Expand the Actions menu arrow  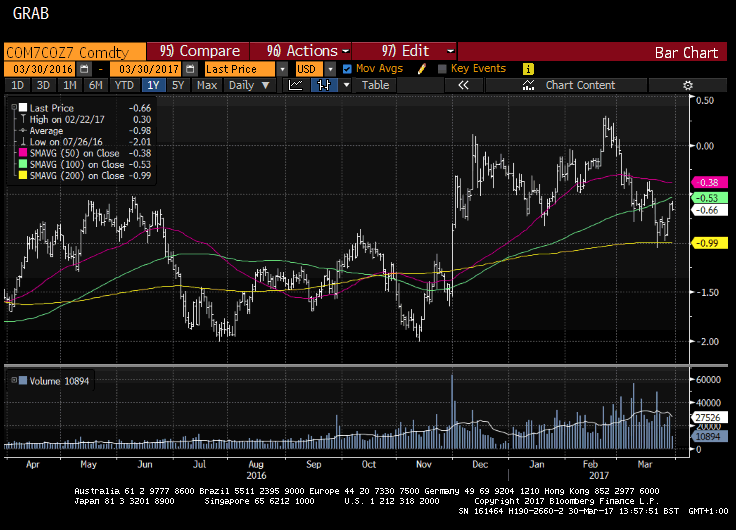tap(345, 51)
